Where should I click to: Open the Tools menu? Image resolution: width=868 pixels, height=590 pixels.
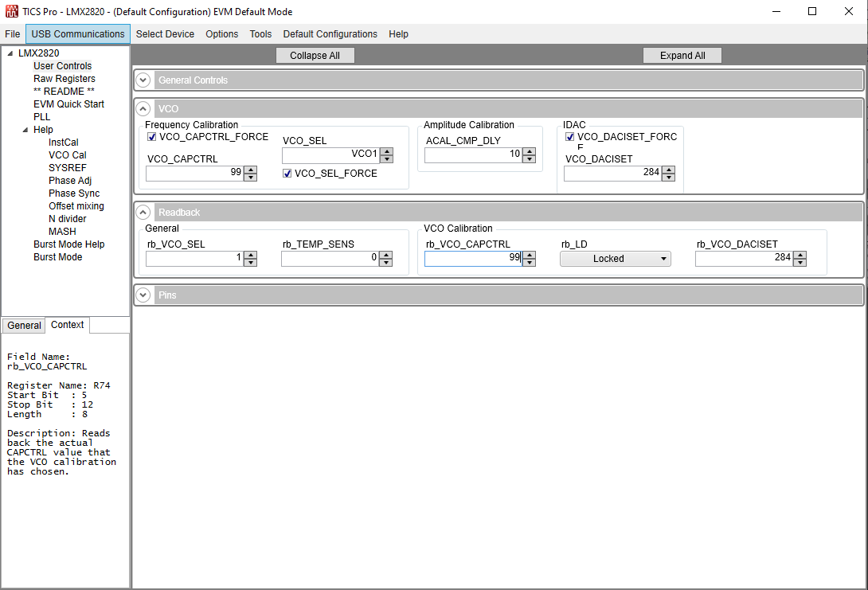click(260, 33)
